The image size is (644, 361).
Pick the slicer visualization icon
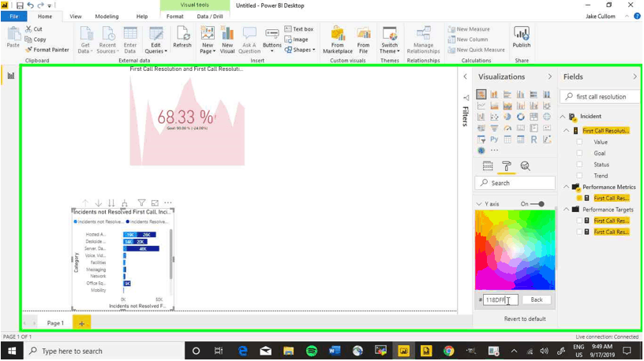click(x=481, y=140)
